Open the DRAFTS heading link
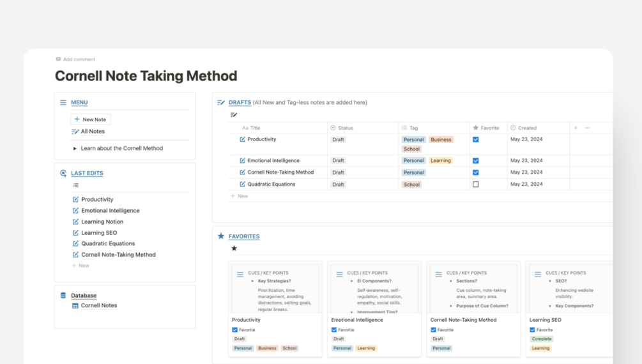This screenshot has height=364, width=642. tap(240, 102)
